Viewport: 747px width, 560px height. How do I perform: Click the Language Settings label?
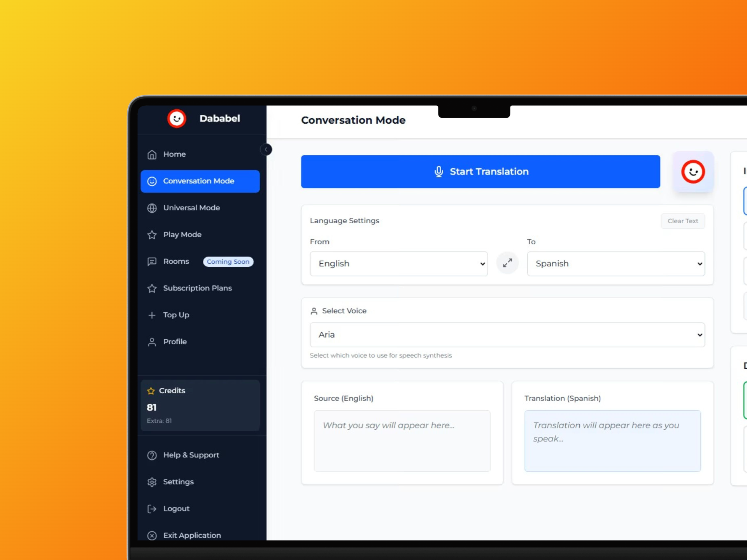344,221
